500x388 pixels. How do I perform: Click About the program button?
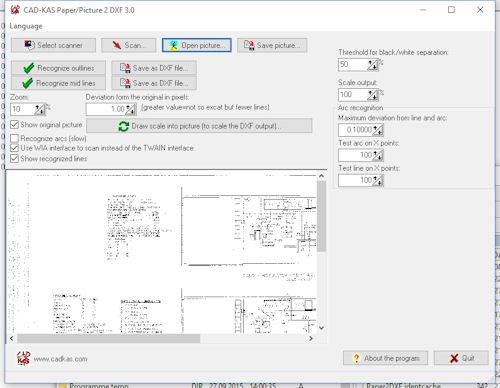pyautogui.click(x=385, y=358)
